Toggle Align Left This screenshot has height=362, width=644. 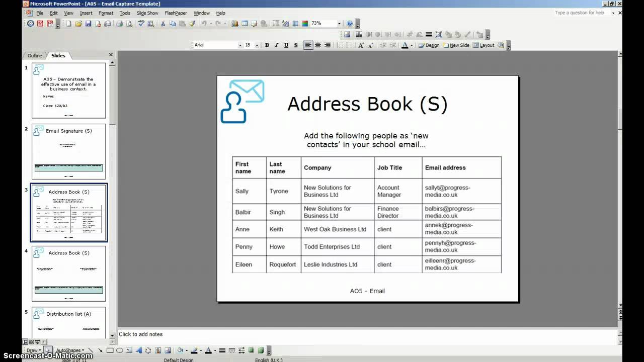click(308, 45)
